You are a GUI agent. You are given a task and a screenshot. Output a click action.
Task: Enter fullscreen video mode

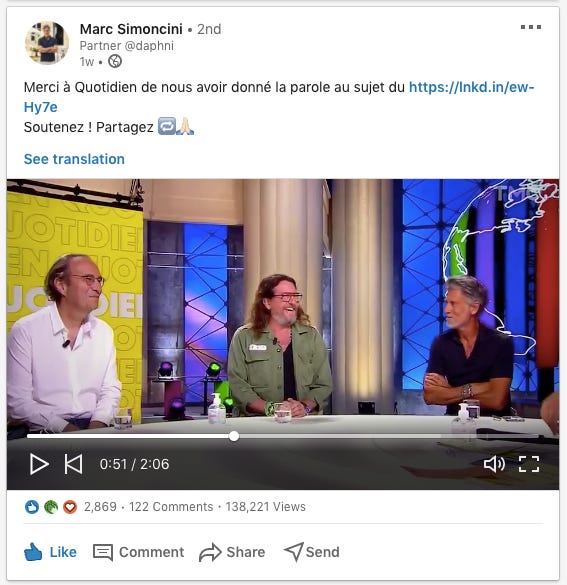[529, 464]
